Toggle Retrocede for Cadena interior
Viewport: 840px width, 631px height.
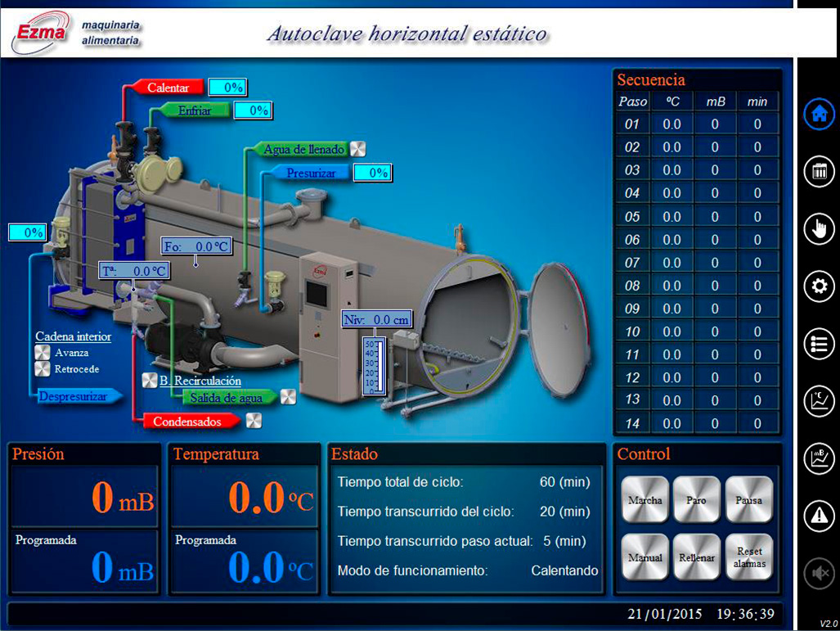(43, 369)
